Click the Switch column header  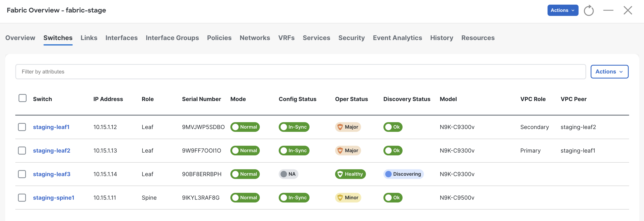click(42, 99)
